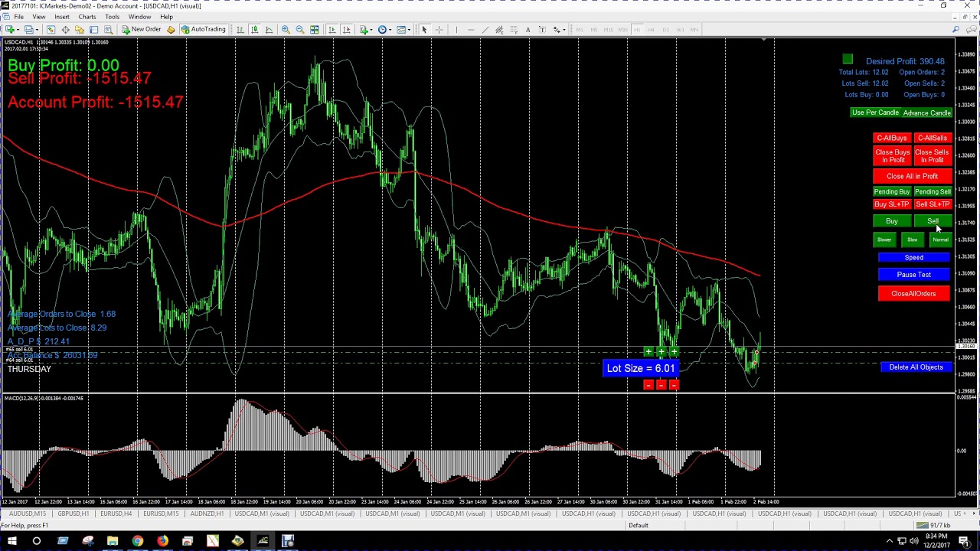Open the Tools menu
This screenshot has height=551, width=980.
(x=112, y=17)
